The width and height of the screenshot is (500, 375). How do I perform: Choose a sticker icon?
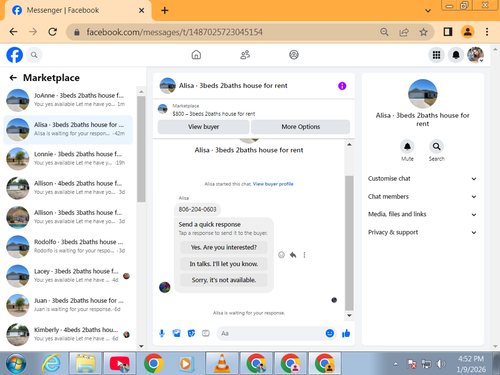(x=191, y=333)
